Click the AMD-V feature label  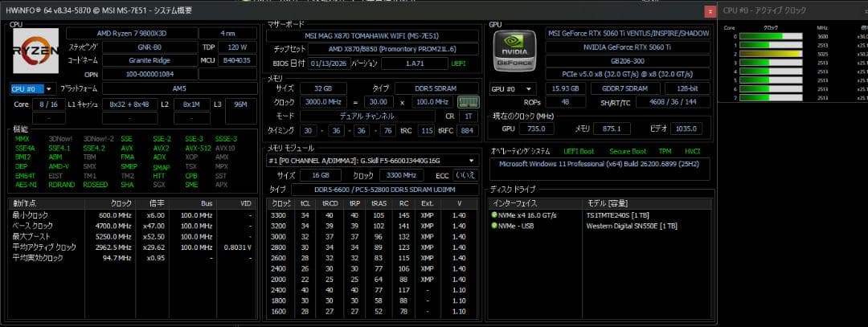pyautogui.click(x=59, y=166)
